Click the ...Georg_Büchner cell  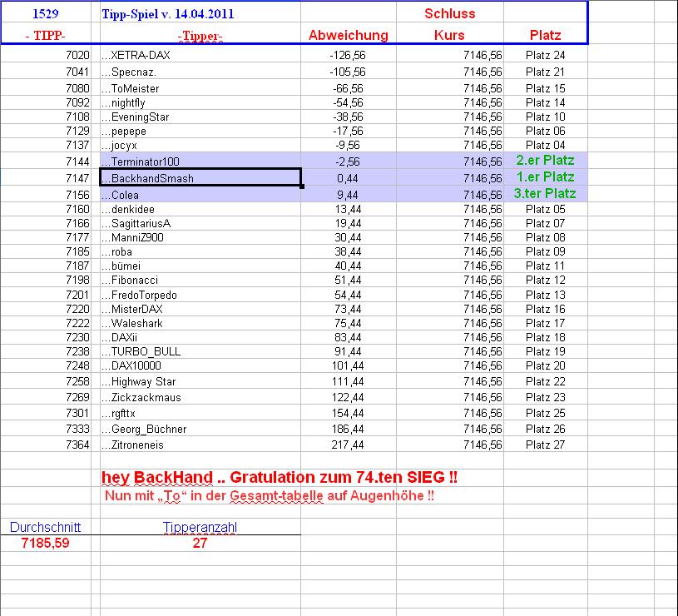point(200,429)
